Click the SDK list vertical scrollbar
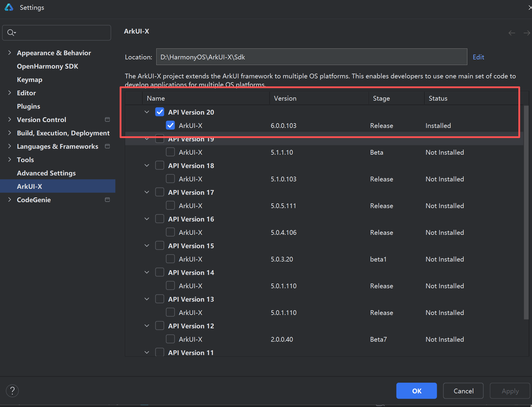The width and height of the screenshot is (532, 407). click(x=526, y=212)
